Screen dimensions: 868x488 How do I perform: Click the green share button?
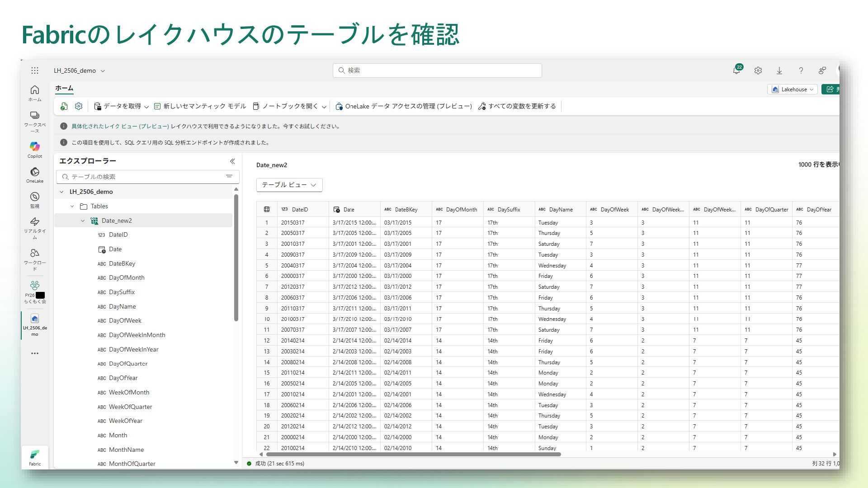click(x=830, y=89)
